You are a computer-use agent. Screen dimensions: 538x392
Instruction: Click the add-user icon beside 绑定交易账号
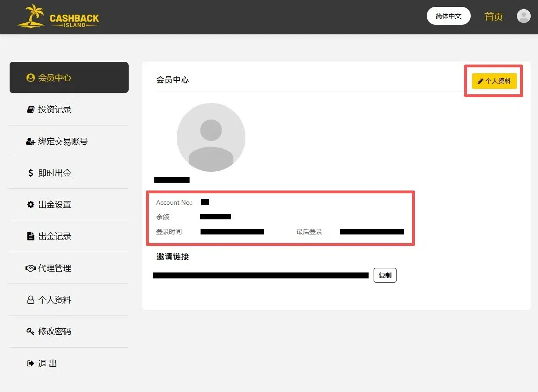tap(31, 141)
